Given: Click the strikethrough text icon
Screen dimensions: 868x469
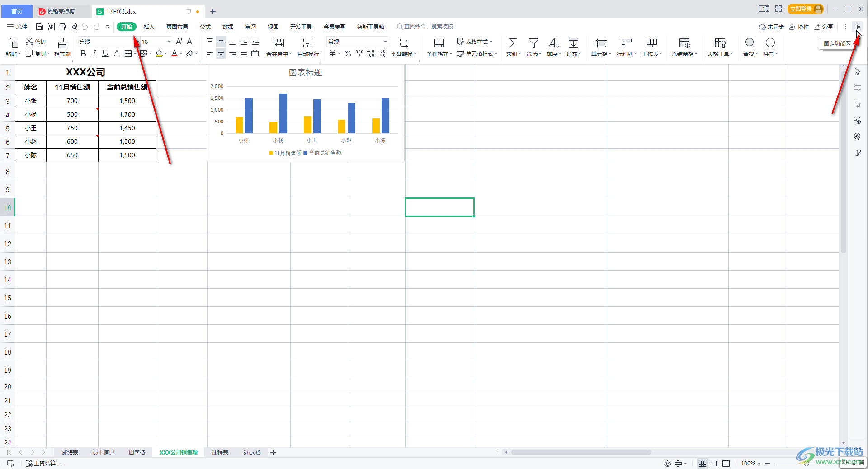Looking at the screenshot, I should pyautogui.click(x=117, y=53).
